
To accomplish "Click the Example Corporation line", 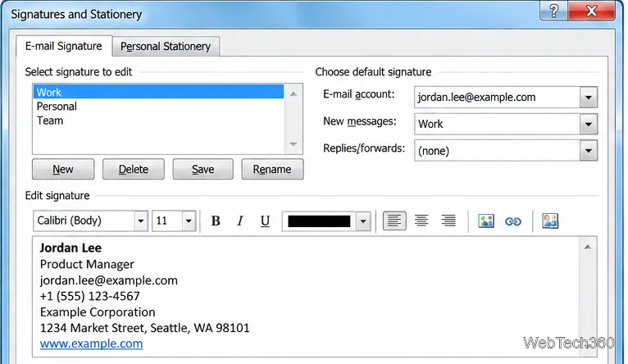I will [x=98, y=312].
